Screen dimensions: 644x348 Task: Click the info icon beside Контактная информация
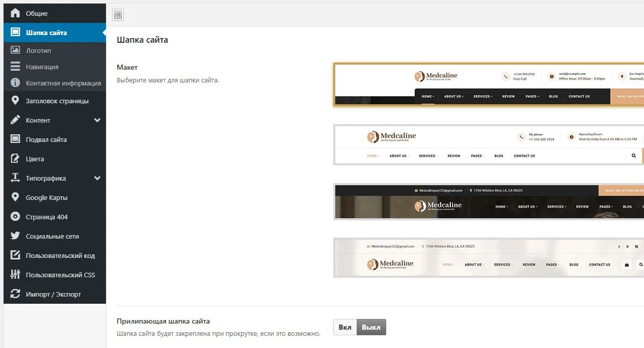point(15,82)
